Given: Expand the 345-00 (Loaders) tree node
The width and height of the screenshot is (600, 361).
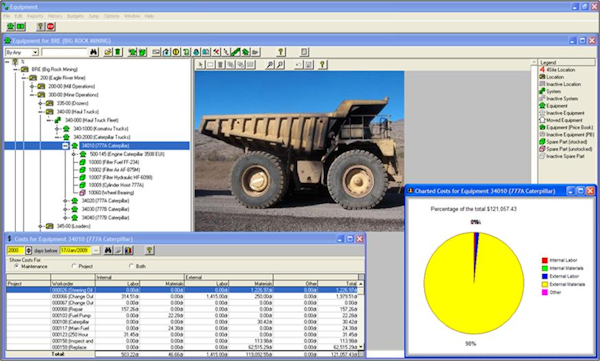Looking at the screenshot, I should 40,226.
